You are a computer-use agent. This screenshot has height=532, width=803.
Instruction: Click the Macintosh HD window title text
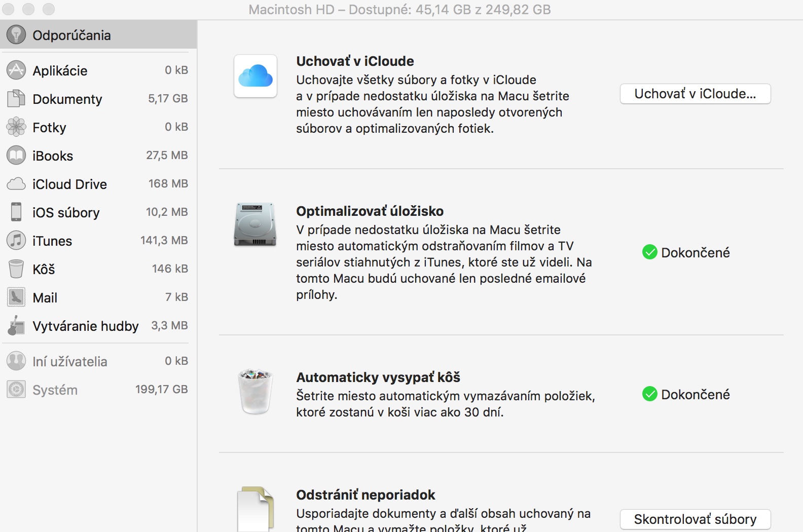[399, 10]
